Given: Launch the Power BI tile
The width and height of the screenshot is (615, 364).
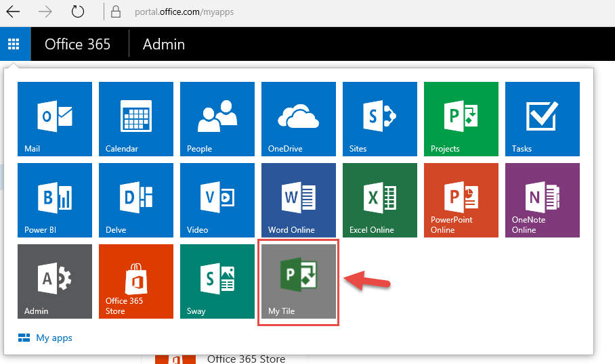Looking at the screenshot, I should (x=55, y=200).
